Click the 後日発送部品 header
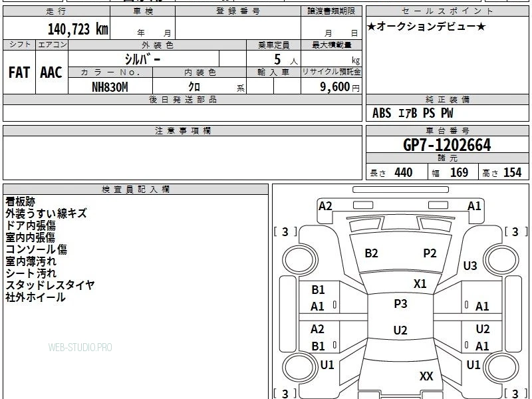This screenshot has height=399, width=532. [182, 99]
